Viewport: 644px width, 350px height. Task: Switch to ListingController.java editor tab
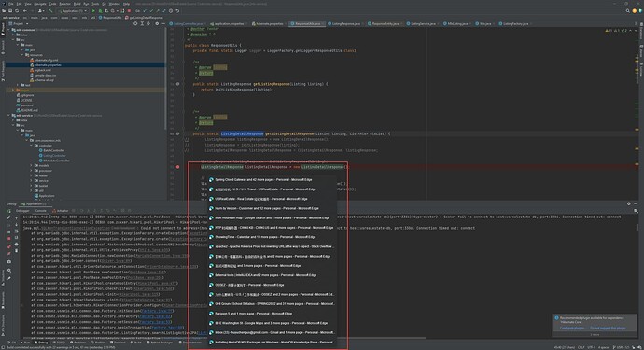(188, 24)
